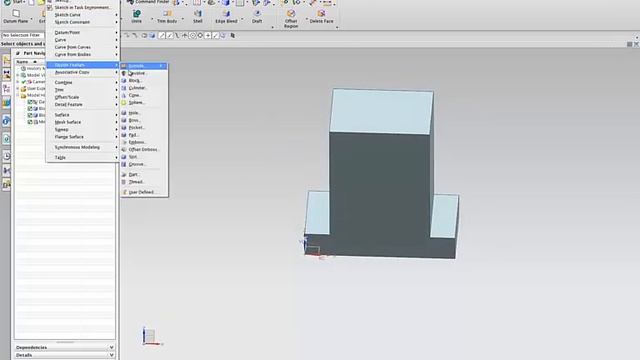Image resolution: width=640 pixels, height=360 pixels.
Task: Click the Delete Face tool
Action: (321, 16)
